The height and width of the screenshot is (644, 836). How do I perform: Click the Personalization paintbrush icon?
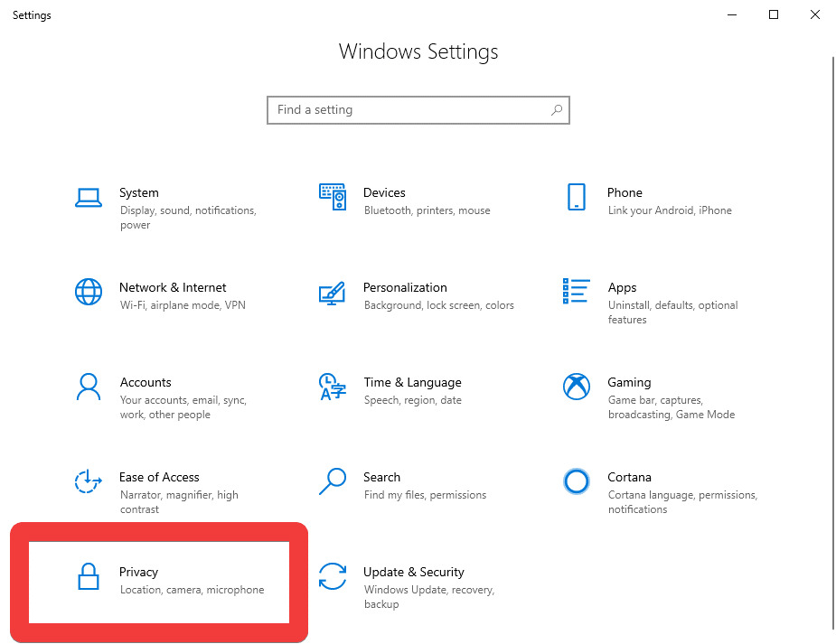(x=332, y=292)
